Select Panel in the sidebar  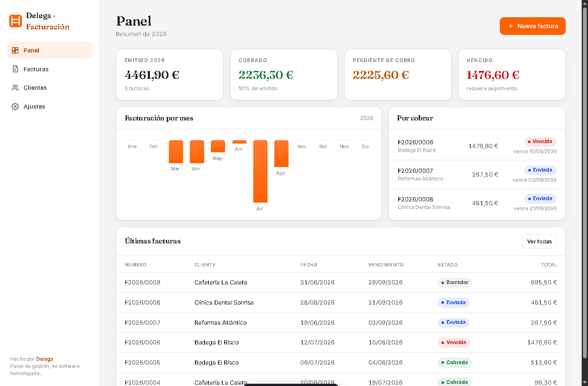pos(50,50)
